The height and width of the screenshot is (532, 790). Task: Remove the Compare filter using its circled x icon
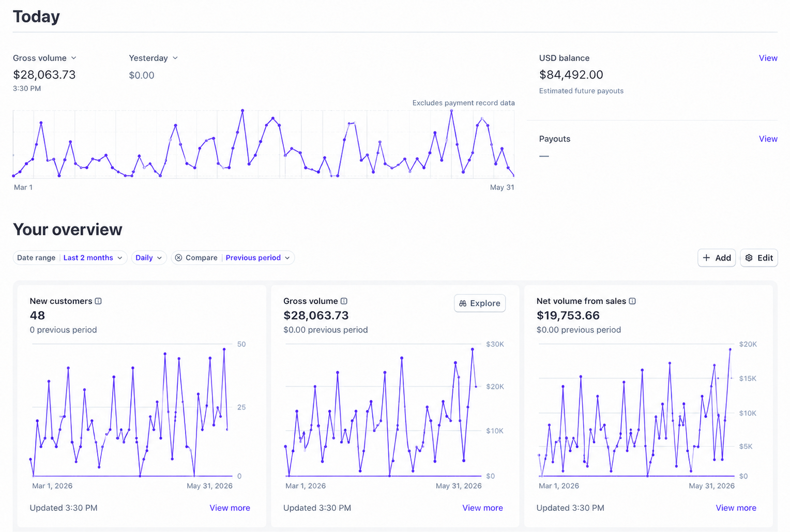click(178, 257)
